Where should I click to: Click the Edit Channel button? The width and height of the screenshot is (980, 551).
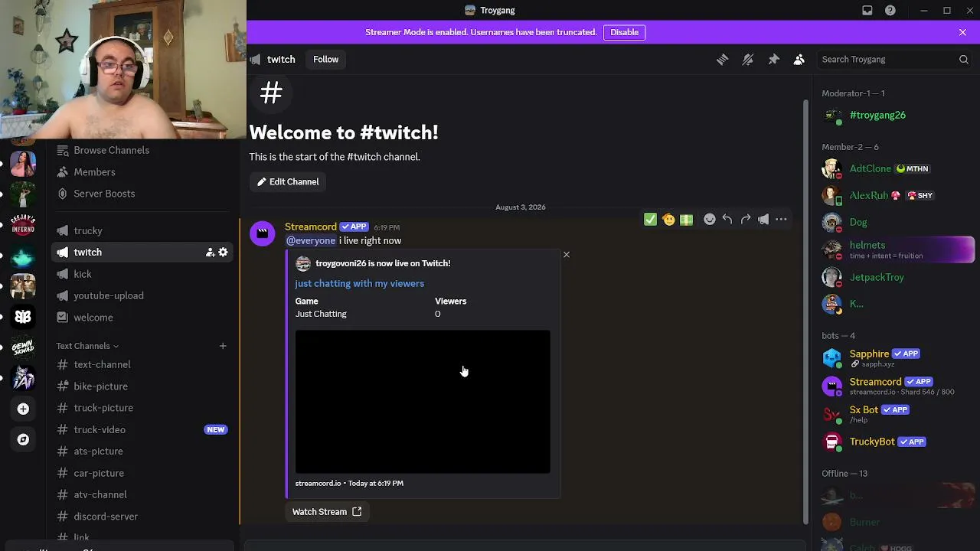pyautogui.click(x=288, y=182)
